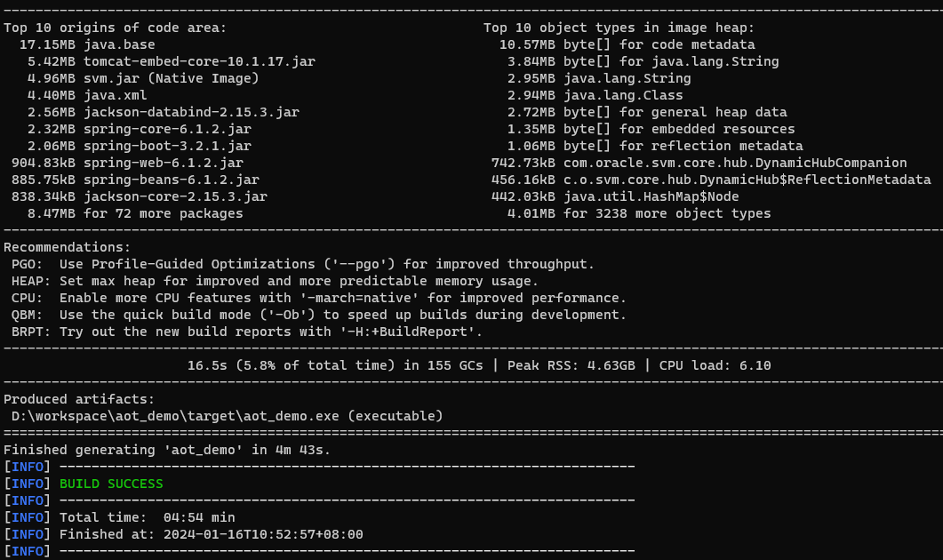
Task: Click the HEAP recommendation line
Action: pyautogui.click(x=275, y=281)
